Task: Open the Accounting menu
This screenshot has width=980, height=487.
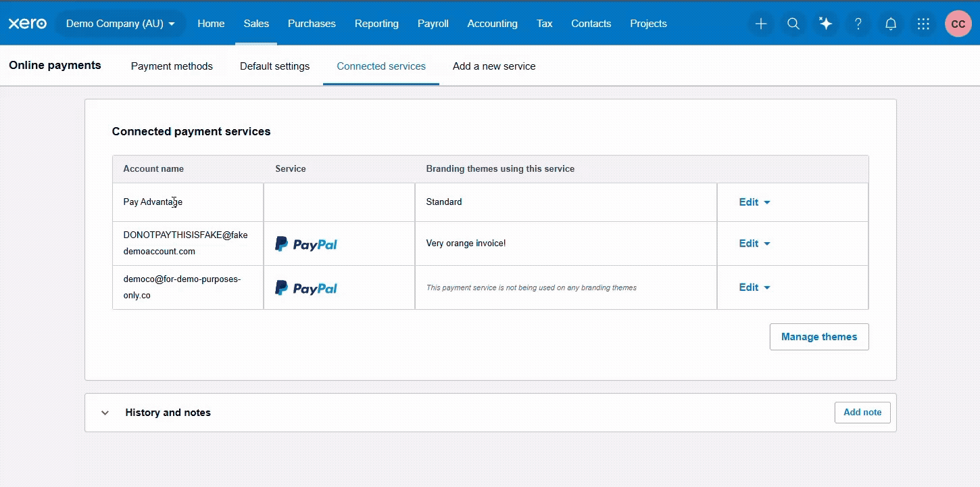Action: pyautogui.click(x=492, y=24)
